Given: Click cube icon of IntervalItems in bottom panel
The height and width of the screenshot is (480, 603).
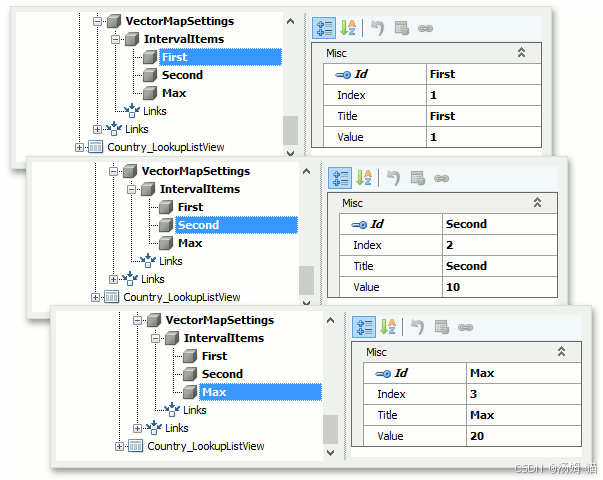Looking at the screenshot, I should click(x=172, y=338).
